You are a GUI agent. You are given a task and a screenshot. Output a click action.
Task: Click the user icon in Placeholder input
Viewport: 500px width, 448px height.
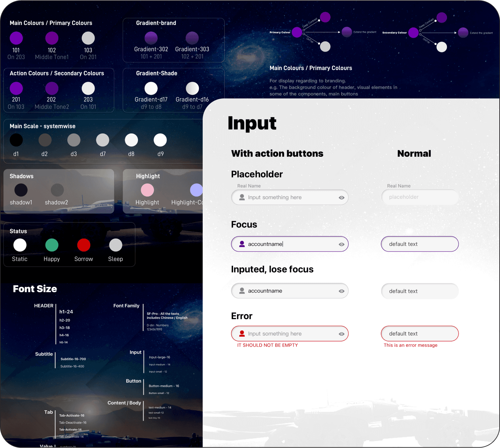242,197
